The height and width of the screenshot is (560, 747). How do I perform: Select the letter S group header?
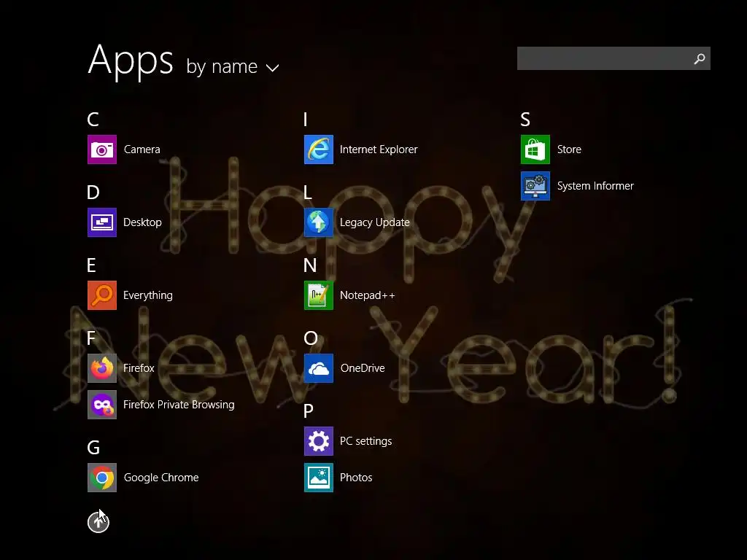pos(525,120)
